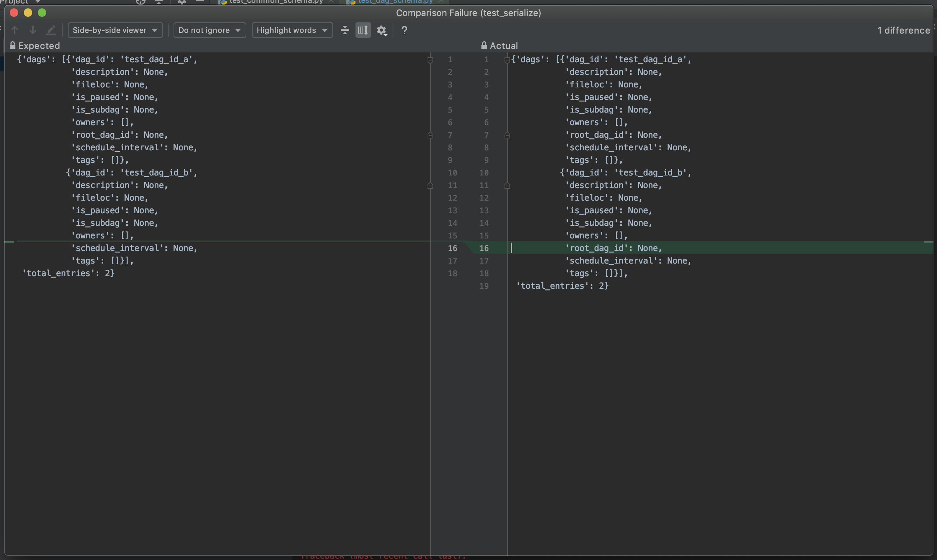Open Side-by-side viewer dropdown
Viewport: 937px width, 560px height.
pyautogui.click(x=115, y=30)
